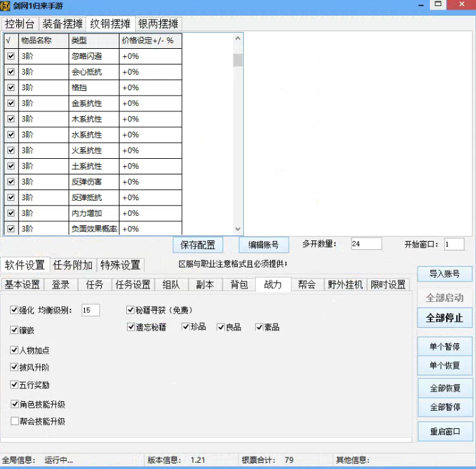476x469 pixels.
Task: Toggle the 3阶 木系抗性 row checkbox
Action: click(12, 119)
